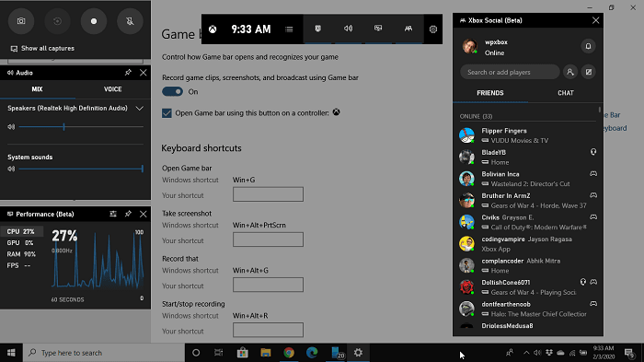The image size is (644, 362).
Task: Switch to the CHAT tab
Action: (x=566, y=93)
